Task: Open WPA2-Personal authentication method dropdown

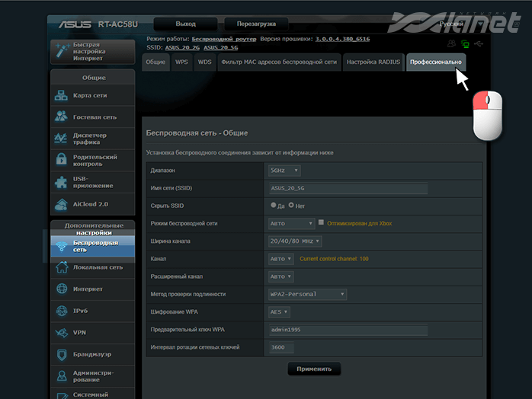Action: coord(307,294)
